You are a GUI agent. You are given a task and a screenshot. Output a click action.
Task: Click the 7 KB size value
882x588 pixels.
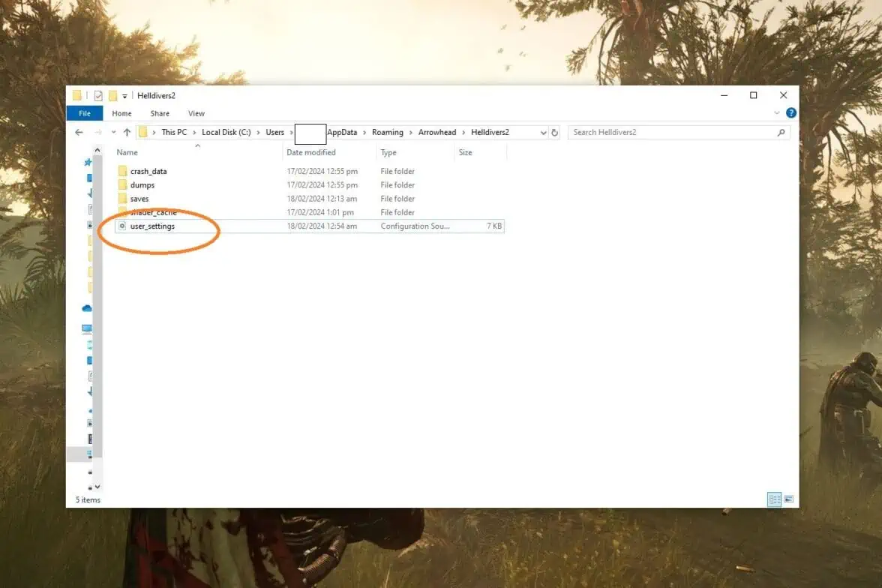pyautogui.click(x=493, y=226)
